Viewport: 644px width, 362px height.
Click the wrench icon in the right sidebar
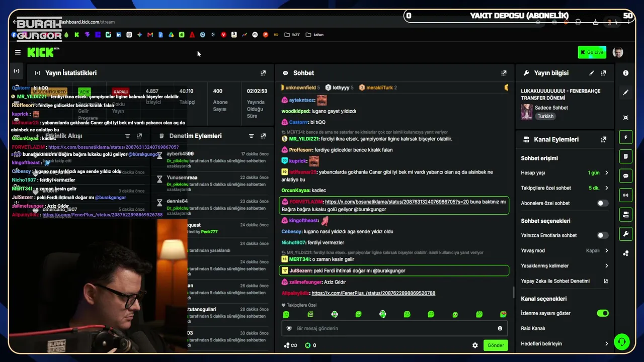coord(626,234)
